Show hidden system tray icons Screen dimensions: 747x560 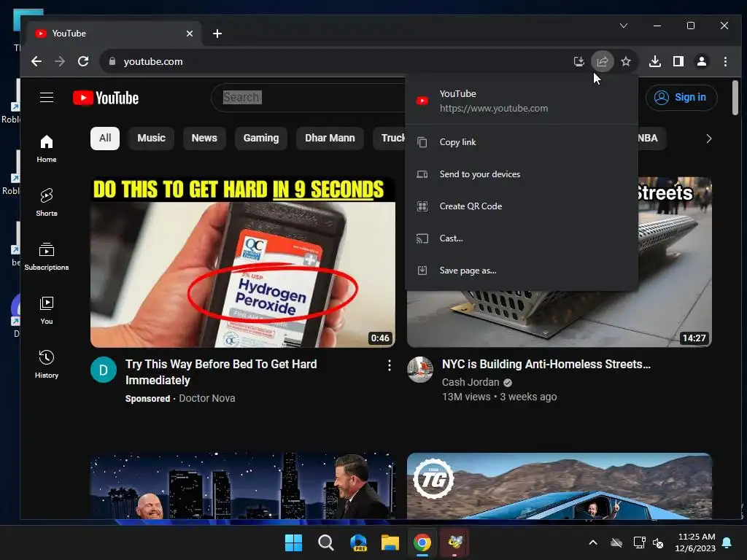593,542
